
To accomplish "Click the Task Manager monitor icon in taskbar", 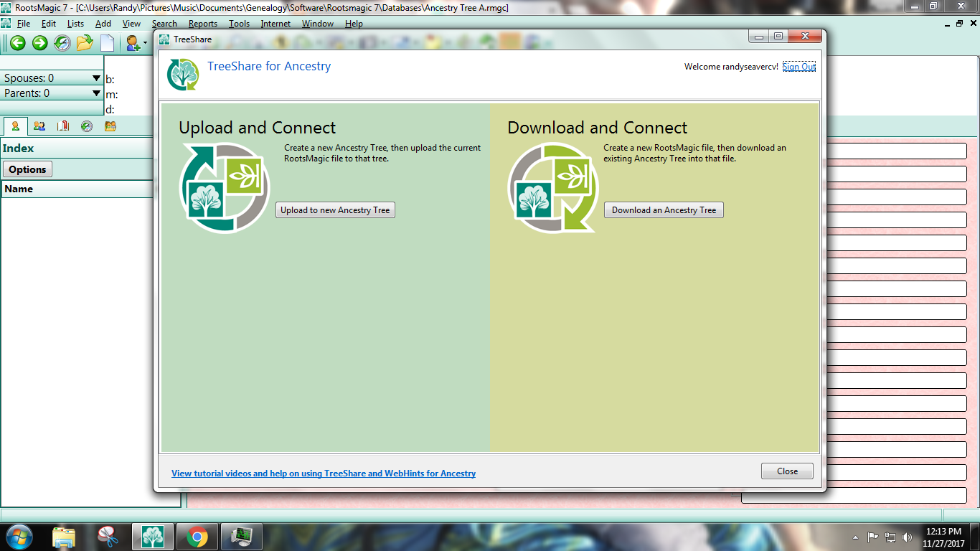I will click(241, 537).
